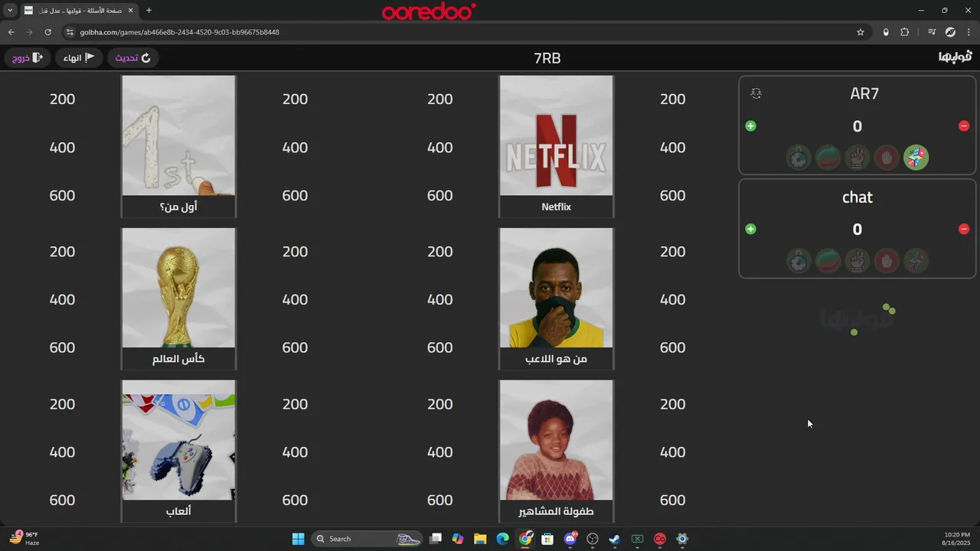The height and width of the screenshot is (551, 980).
Task: Open the tab search dropdown arrow
Action: [10, 11]
